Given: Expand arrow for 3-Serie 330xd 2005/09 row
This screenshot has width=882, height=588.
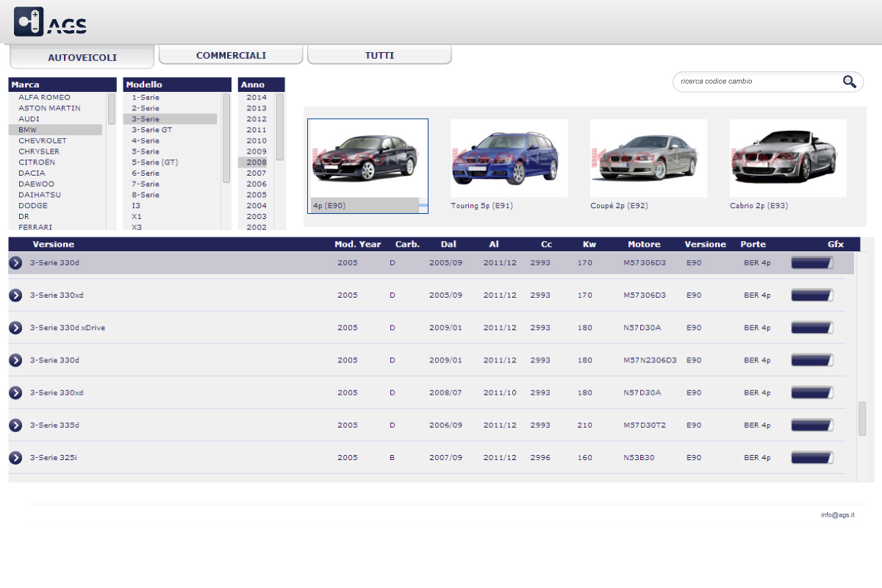Looking at the screenshot, I should coord(15,295).
